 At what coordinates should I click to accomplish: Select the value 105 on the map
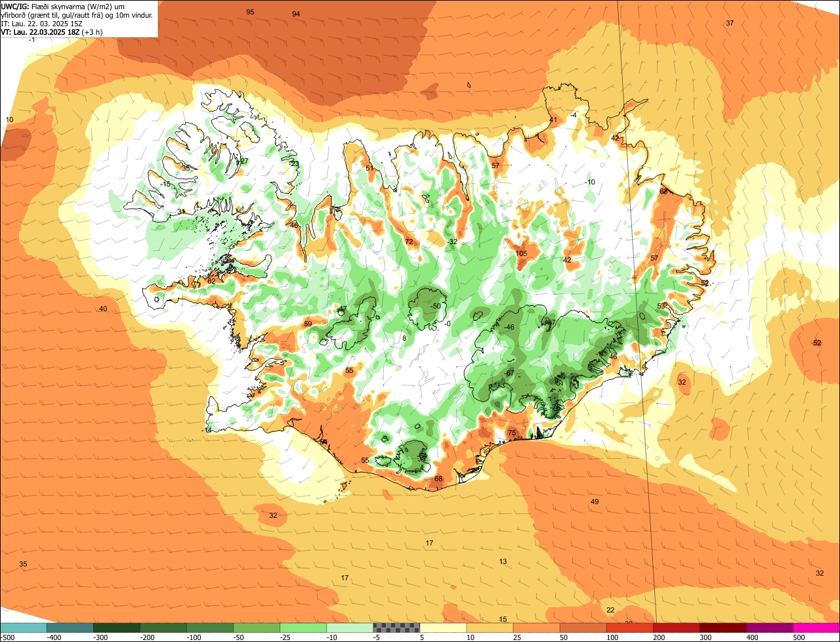[x=521, y=253]
